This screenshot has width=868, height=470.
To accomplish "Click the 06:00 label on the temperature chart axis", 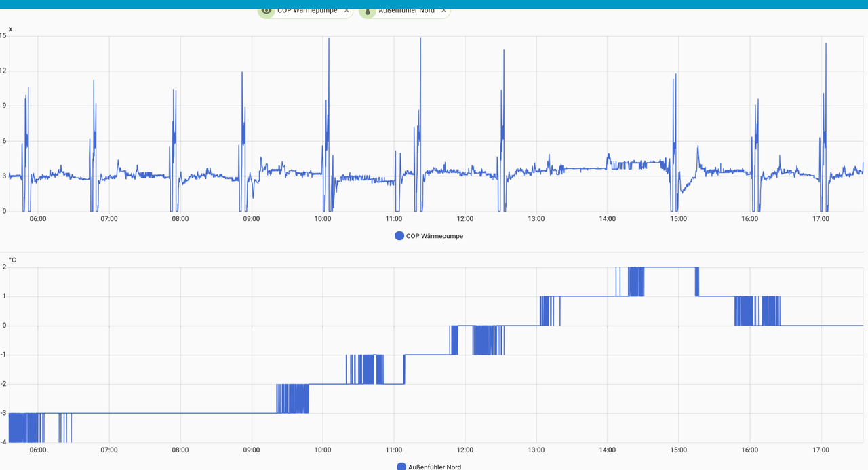I will [x=38, y=450].
